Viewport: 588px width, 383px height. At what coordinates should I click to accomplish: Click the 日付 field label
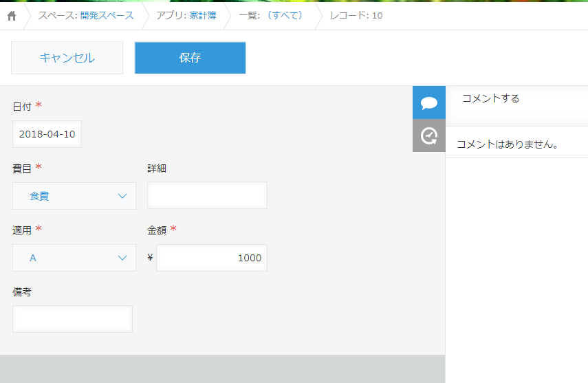tap(22, 107)
